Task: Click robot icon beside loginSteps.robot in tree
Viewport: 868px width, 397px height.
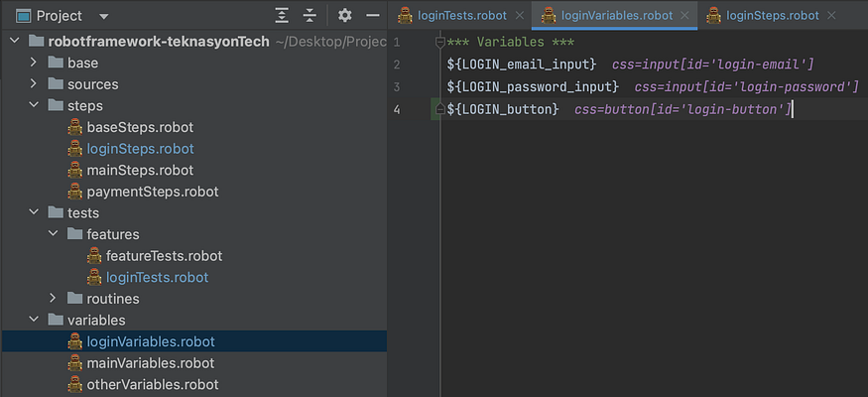Action: coord(74,149)
